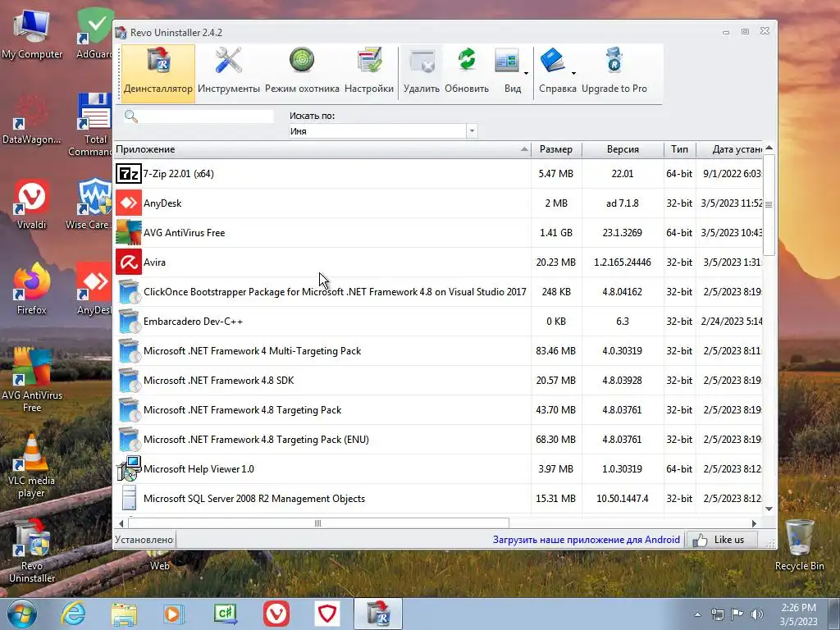Open the Инструменты toolbar section
This screenshot has height=630, width=840.
click(x=229, y=71)
